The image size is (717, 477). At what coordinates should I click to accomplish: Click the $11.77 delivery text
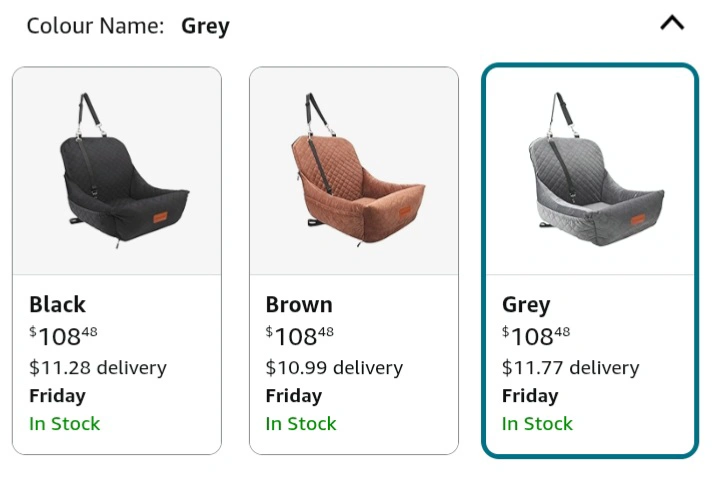click(570, 367)
